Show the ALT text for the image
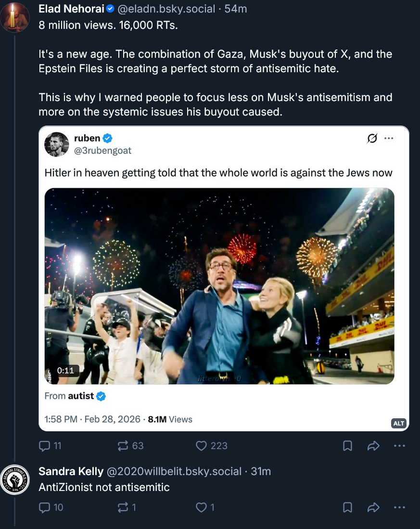The image size is (420, 529). [399, 424]
